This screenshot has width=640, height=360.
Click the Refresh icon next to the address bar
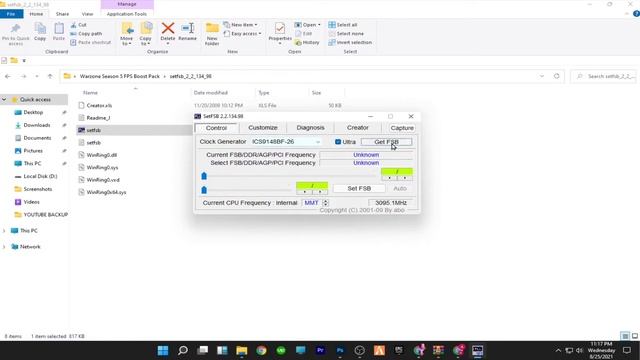click(556, 76)
